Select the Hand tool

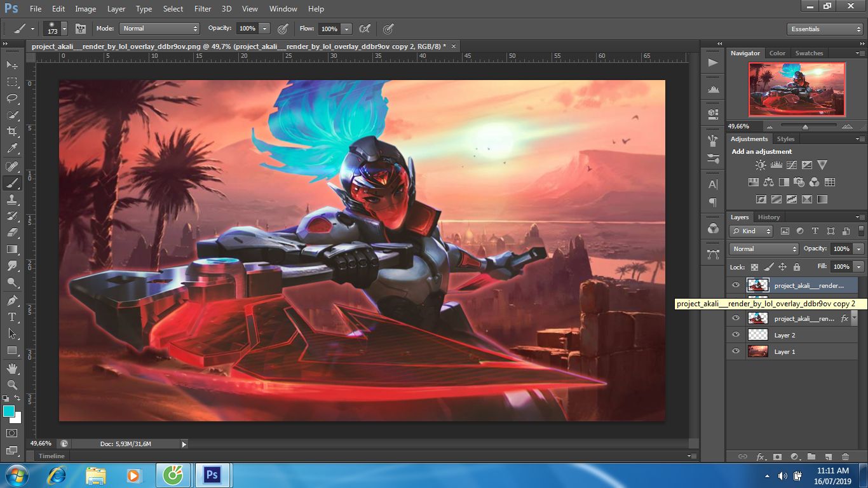(12, 368)
